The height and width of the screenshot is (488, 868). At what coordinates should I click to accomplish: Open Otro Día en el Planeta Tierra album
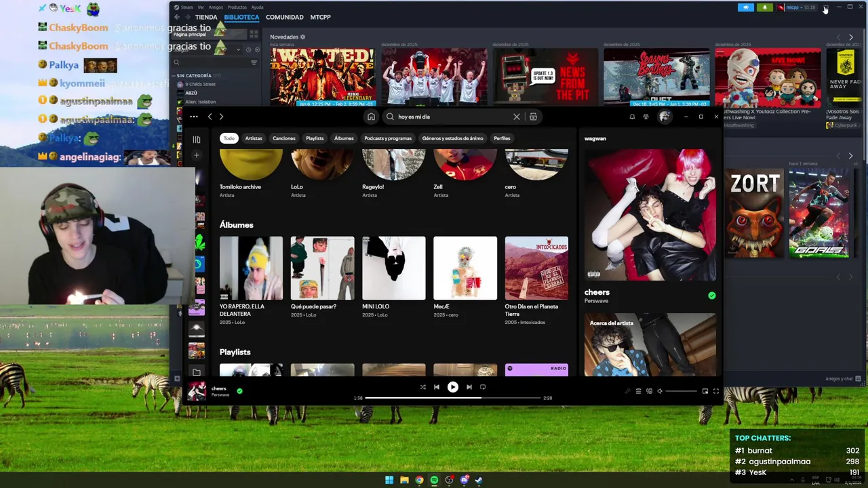point(536,268)
